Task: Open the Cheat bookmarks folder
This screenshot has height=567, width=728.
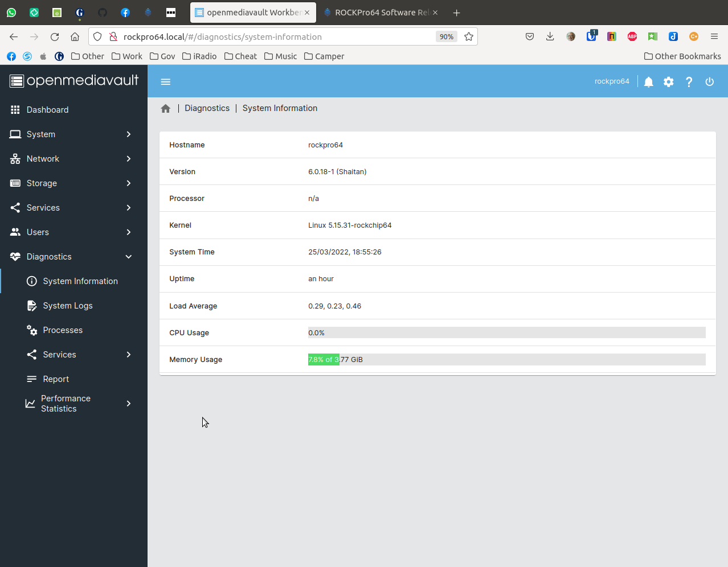Action: (x=240, y=56)
